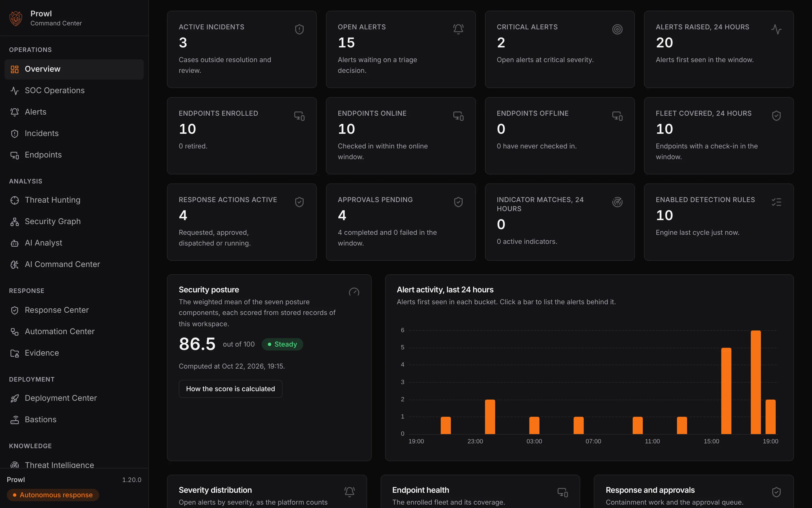Click the Evidence folder-lock icon

(14, 353)
